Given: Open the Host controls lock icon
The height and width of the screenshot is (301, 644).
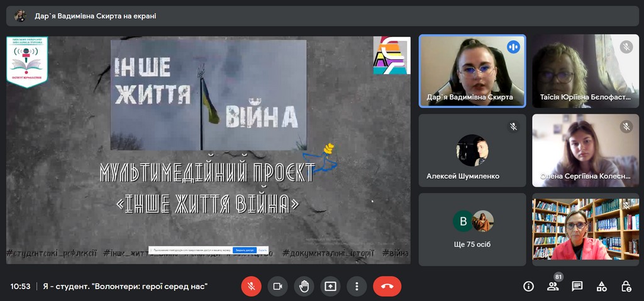Looking at the screenshot, I should [x=626, y=287].
